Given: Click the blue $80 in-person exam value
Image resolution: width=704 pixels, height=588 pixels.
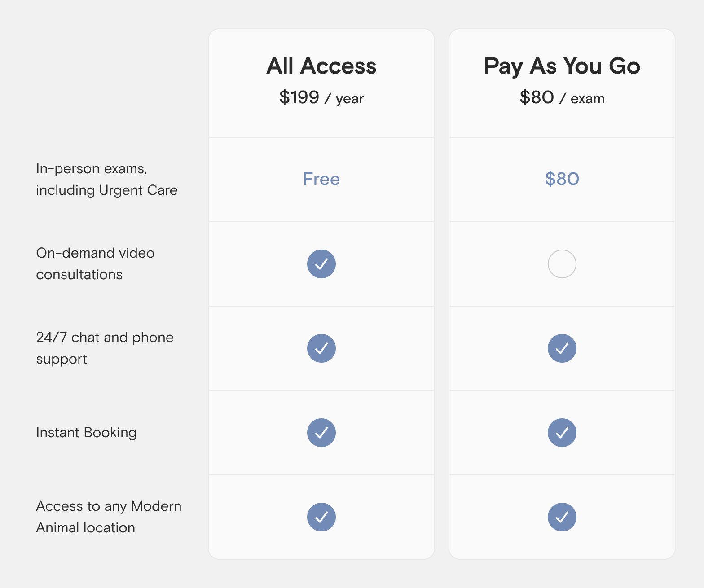Looking at the screenshot, I should [562, 179].
